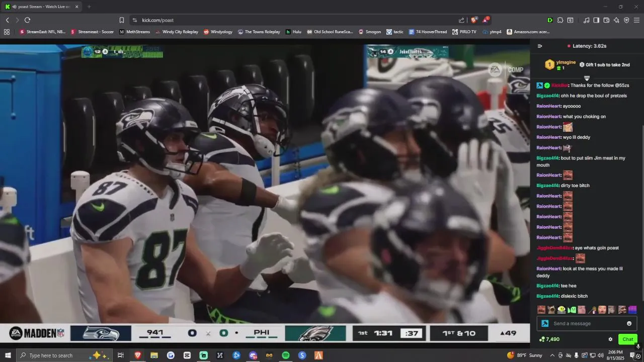Reload the kick.com page

(27, 20)
